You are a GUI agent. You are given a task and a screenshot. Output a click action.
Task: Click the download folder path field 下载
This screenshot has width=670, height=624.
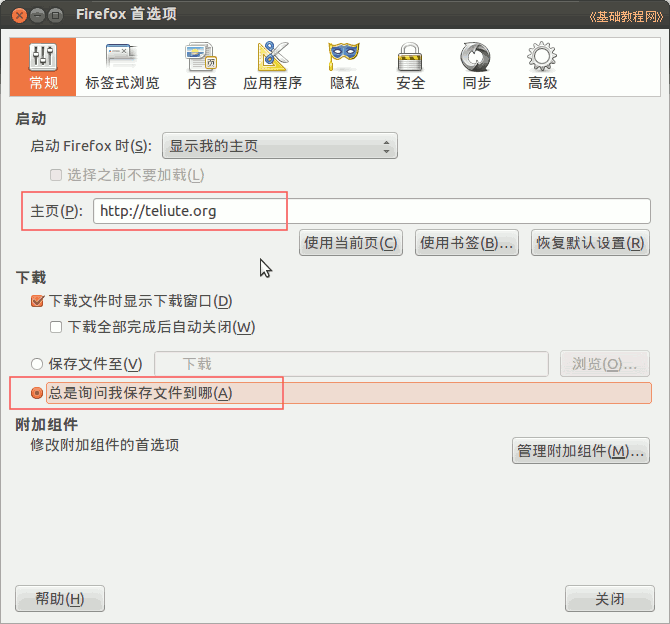coord(351,364)
